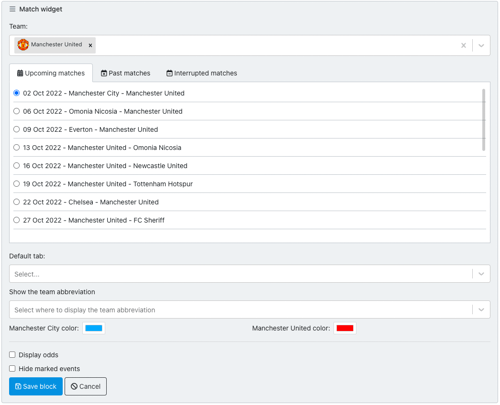Screen dimensions: 500x405
Task: Click the save icon in Save block
Action: [x=18, y=386]
